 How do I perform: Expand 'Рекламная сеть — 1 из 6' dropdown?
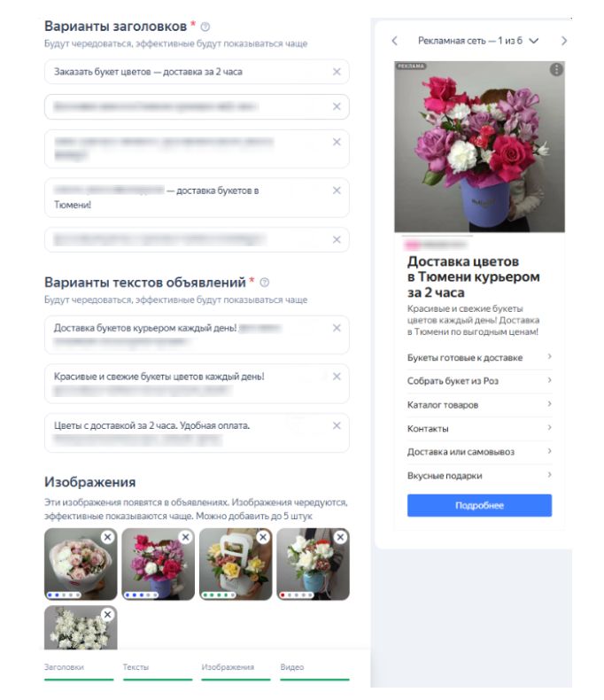478,41
